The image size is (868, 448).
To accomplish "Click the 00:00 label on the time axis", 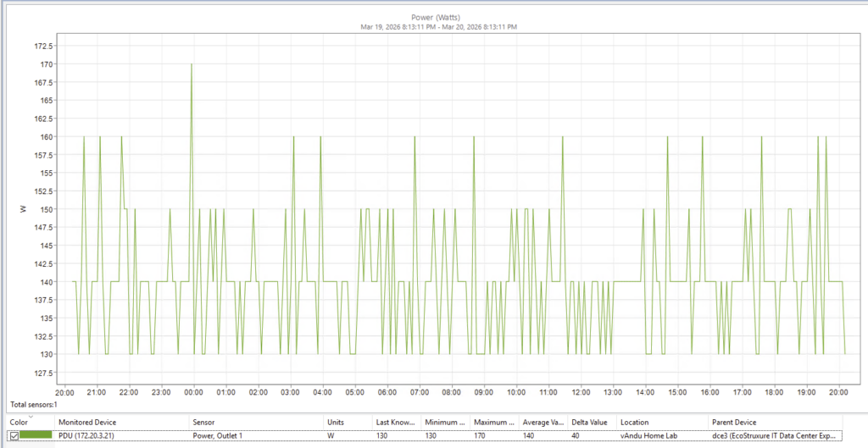I will click(194, 392).
